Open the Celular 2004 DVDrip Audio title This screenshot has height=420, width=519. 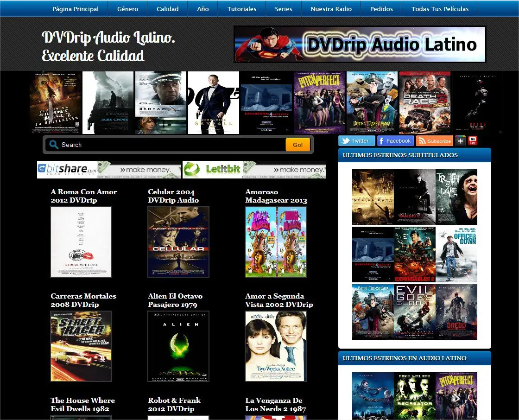[x=173, y=196]
